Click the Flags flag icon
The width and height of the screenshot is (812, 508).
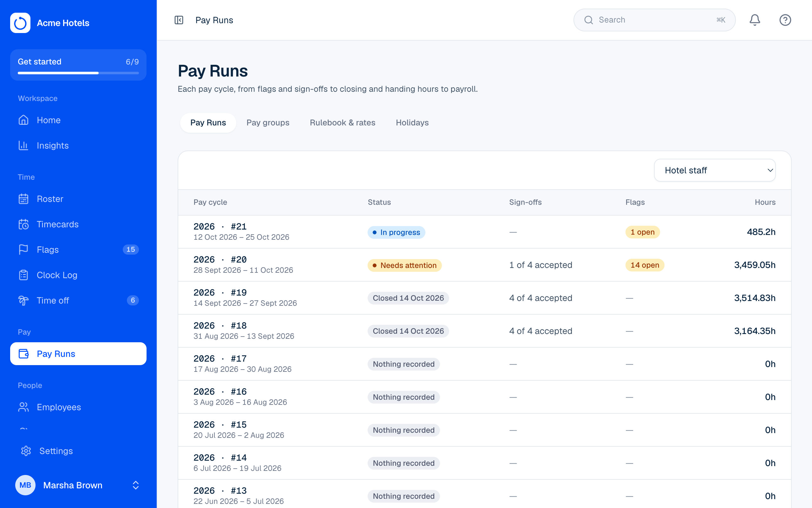pyautogui.click(x=23, y=250)
